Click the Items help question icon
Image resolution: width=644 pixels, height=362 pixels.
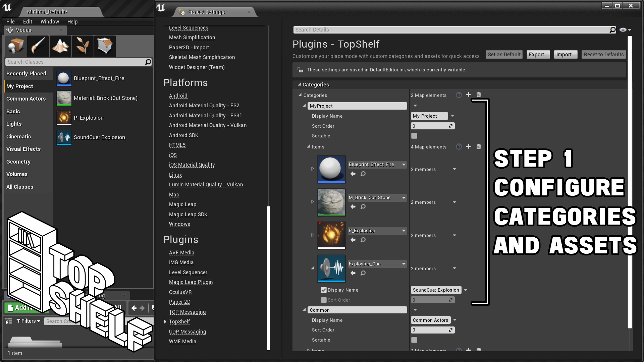pos(459,146)
